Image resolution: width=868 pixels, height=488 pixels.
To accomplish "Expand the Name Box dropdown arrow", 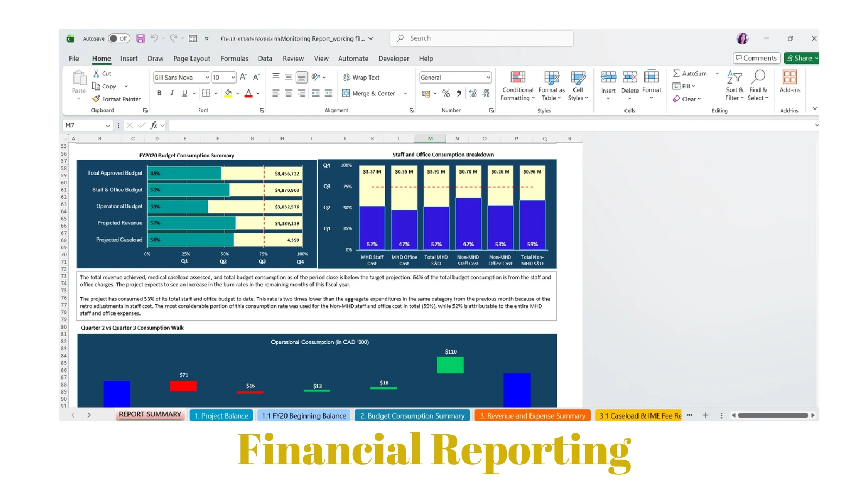I will pyautogui.click(x=108, y=125).
